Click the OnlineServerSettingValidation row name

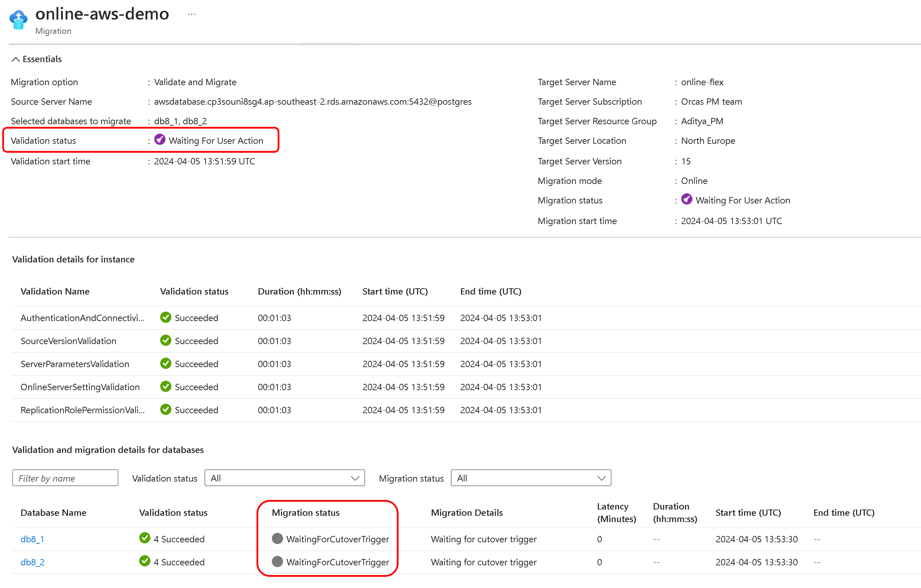coord(80,387)
